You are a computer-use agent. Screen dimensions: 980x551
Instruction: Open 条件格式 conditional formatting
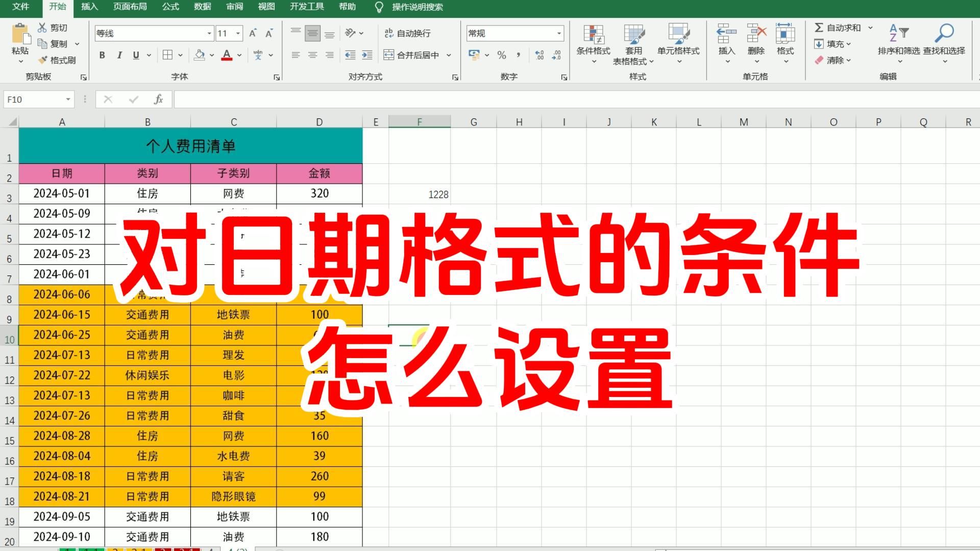click(594, 44)
